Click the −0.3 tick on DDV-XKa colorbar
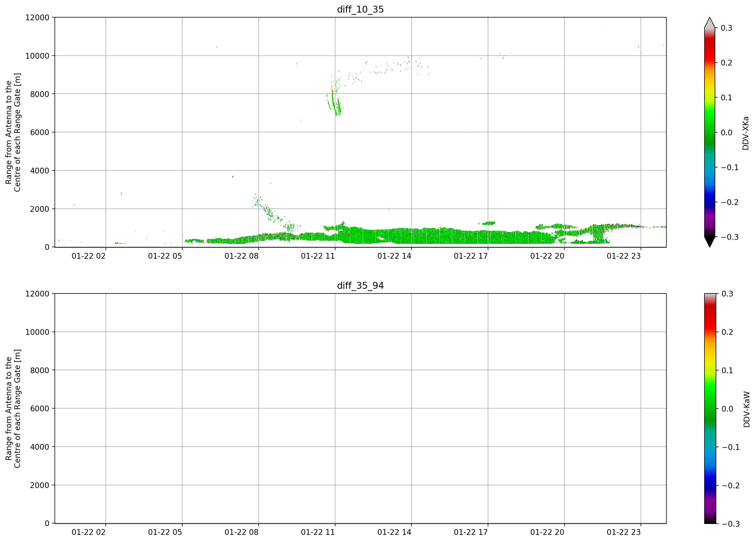The height and width of the screenshot is (542, 756). (x=730, y=237)
